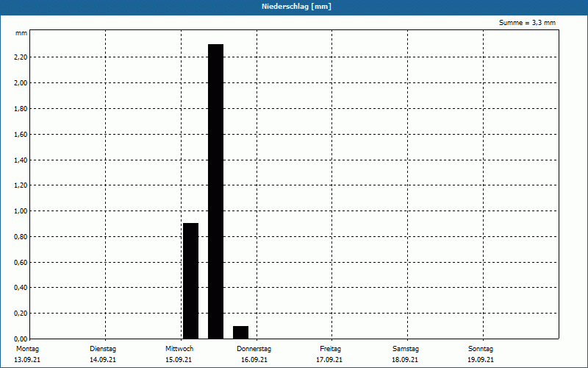Click the 'Dienstag' day label
588x368 pixels.
[x=103, y=349]
